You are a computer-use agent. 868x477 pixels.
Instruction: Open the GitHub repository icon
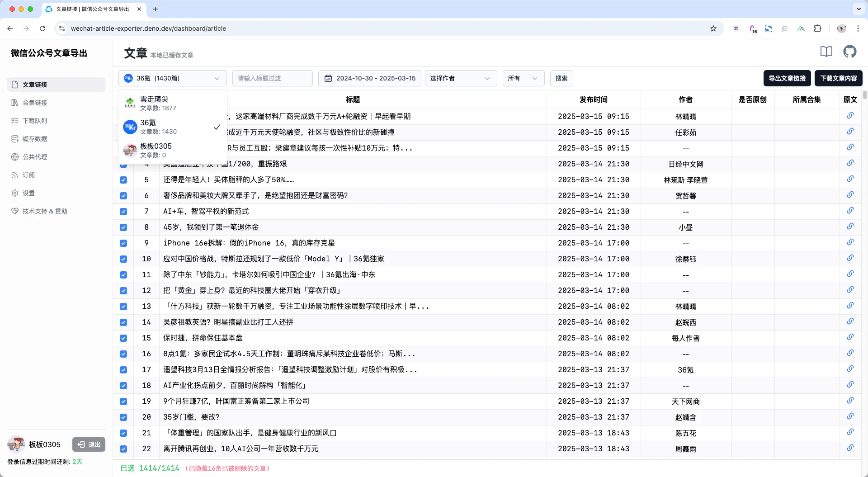[849, 52]
